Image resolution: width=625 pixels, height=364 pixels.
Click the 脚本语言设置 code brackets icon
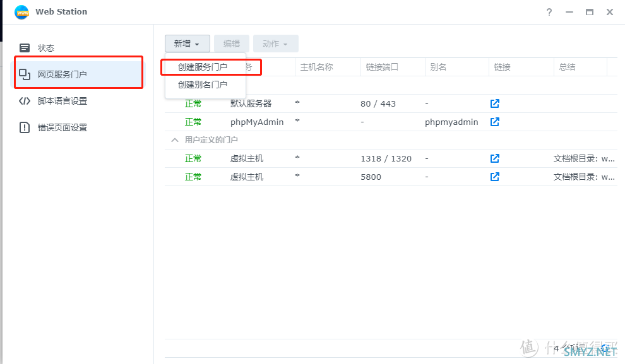click(25, 101)
